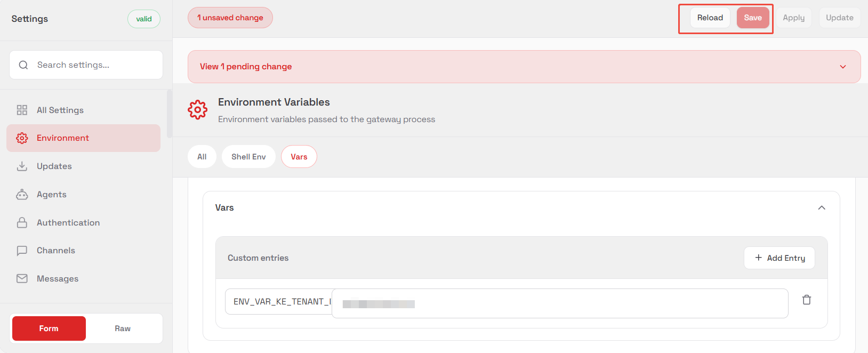Click the Authentication lock icon

click(x=22, y=223)
